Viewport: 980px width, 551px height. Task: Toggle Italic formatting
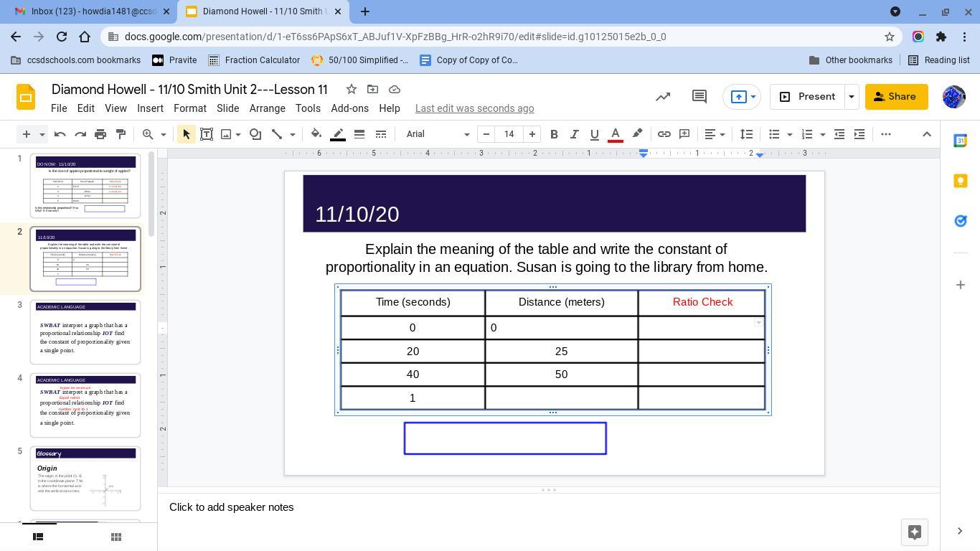pos(574,134)
